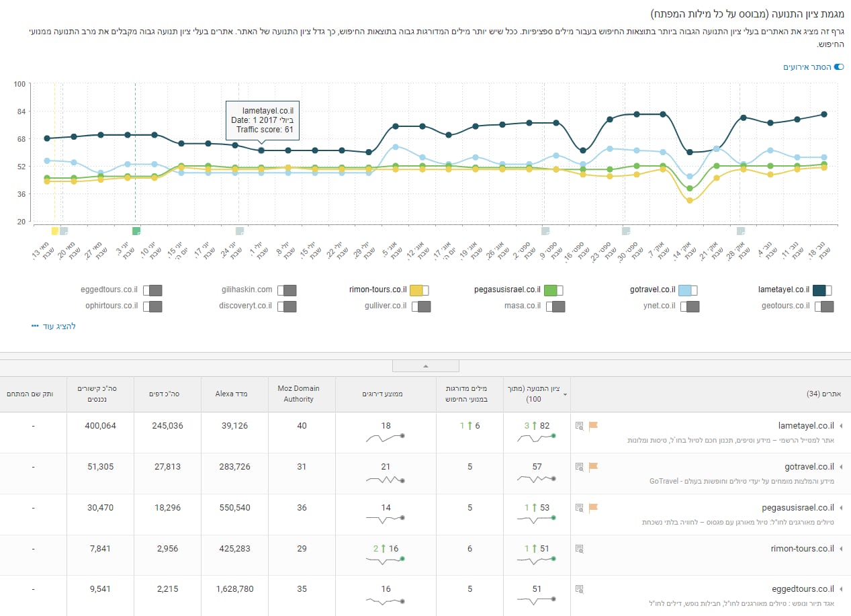The image size is (851, 616).
Task: Click average ranking sparkline for gotravel.co.il
Action: coord(386,479)
